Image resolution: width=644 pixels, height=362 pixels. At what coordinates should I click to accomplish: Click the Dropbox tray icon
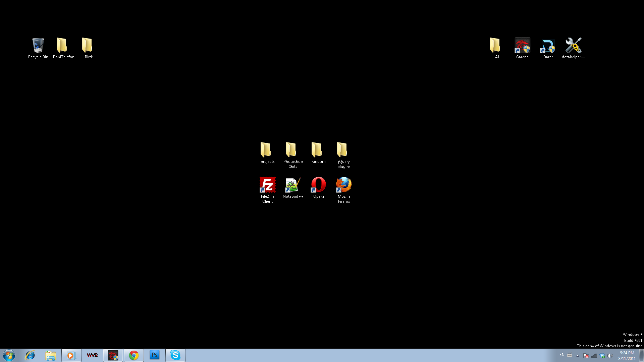point(602,356)
